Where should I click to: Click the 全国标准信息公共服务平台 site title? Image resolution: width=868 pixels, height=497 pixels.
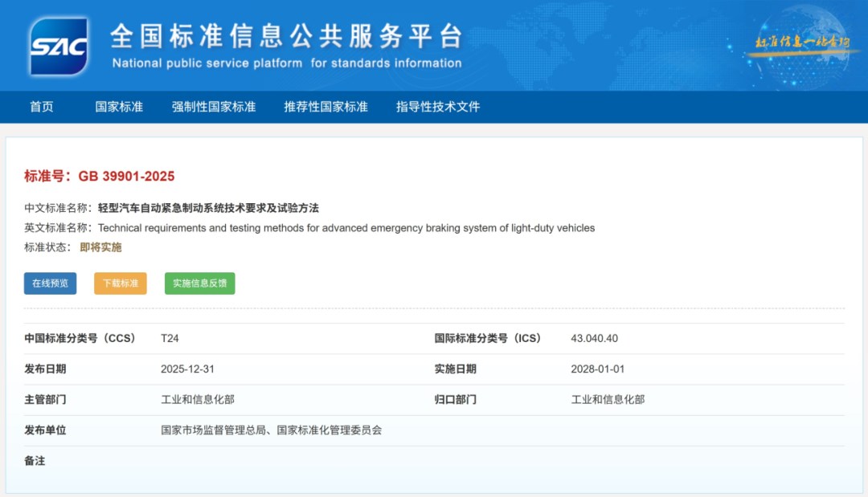[286, 36]
